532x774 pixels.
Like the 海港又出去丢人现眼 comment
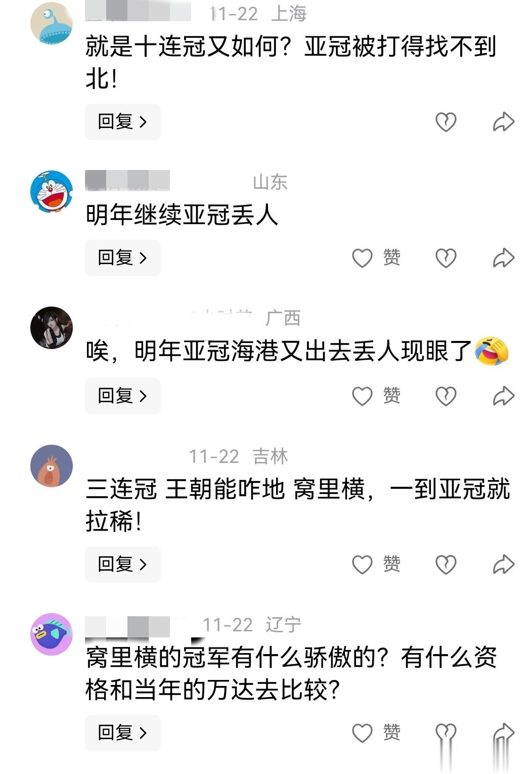[376, 396]
